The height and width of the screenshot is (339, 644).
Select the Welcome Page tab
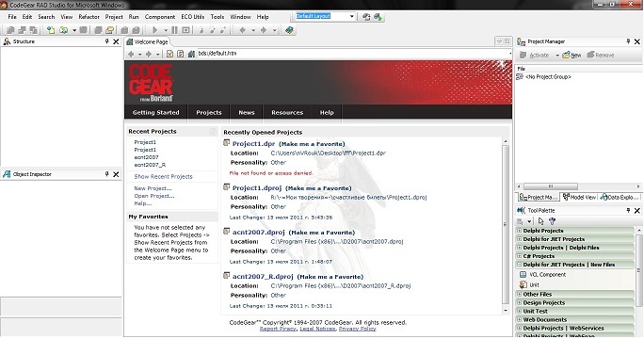(x=147, y=42)
